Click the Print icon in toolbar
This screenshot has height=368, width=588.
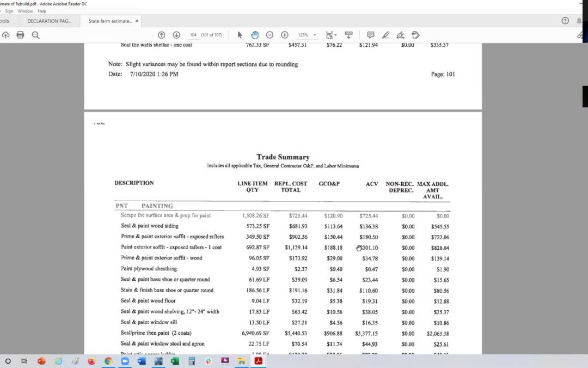point(20,35)
